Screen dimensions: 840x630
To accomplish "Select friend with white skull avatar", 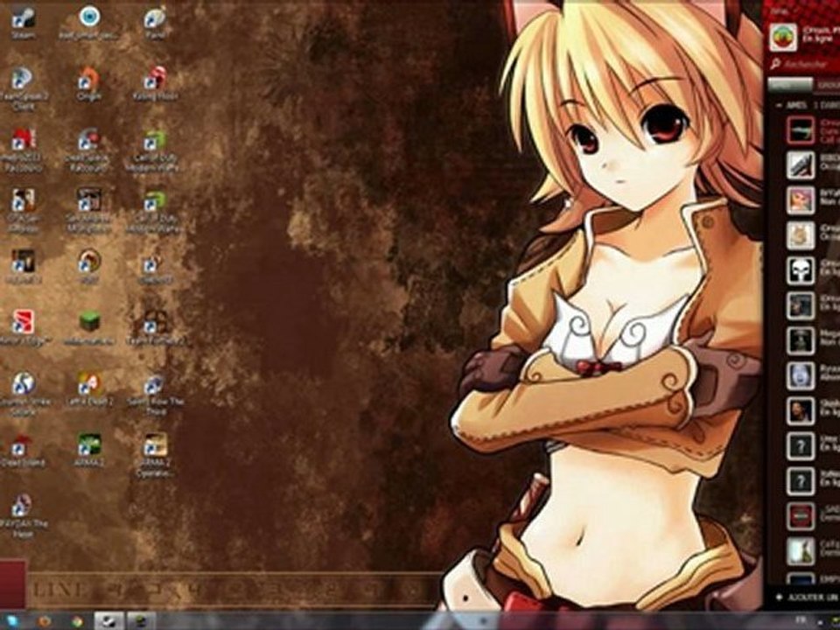I will 801,270.
